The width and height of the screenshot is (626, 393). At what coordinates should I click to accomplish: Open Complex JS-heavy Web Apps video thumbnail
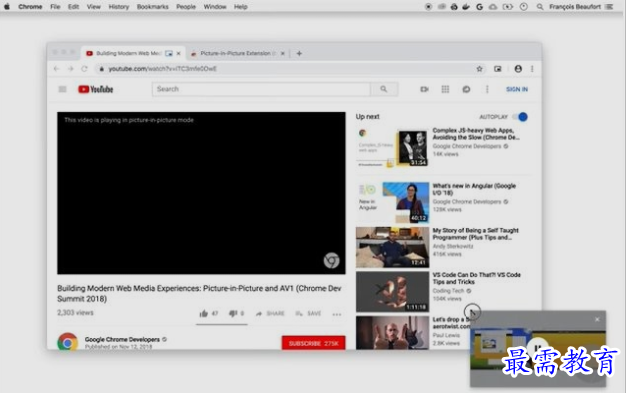(392, 147)
